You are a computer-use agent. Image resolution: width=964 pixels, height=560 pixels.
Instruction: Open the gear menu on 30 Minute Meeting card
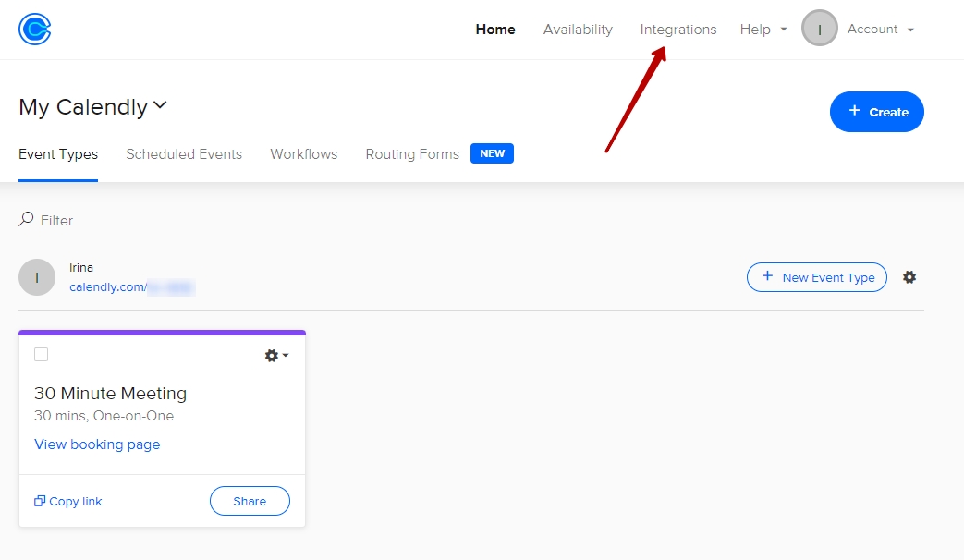click(276, 355)
